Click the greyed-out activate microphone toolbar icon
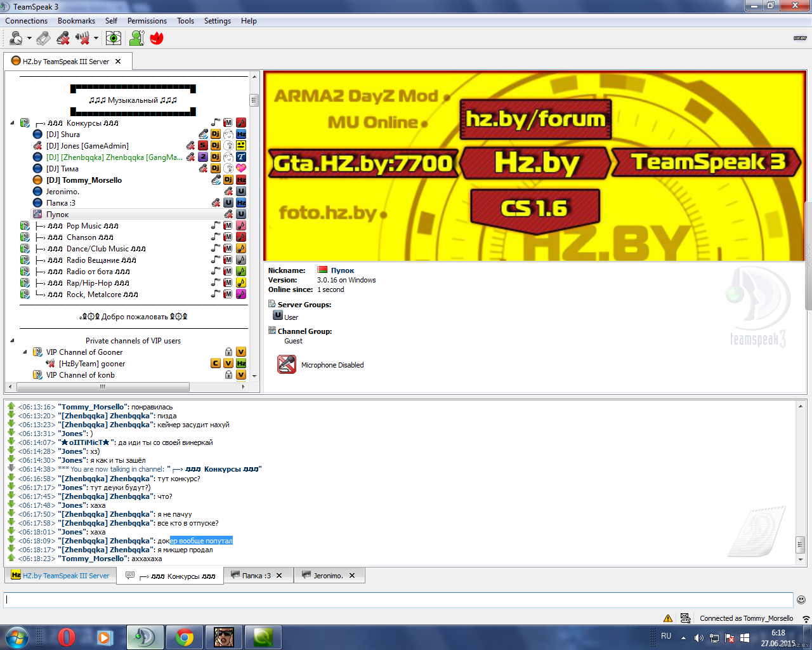This screenshot has height=650, width=812. coord(43,39)
